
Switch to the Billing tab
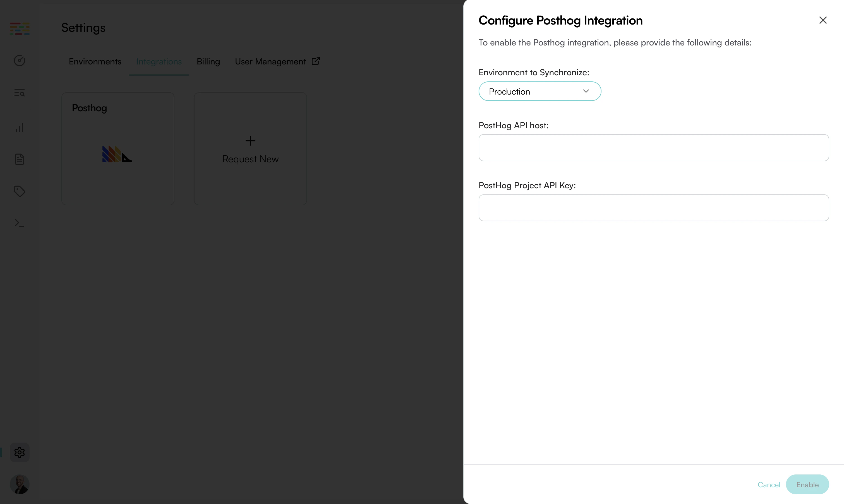tap(208, 61)
